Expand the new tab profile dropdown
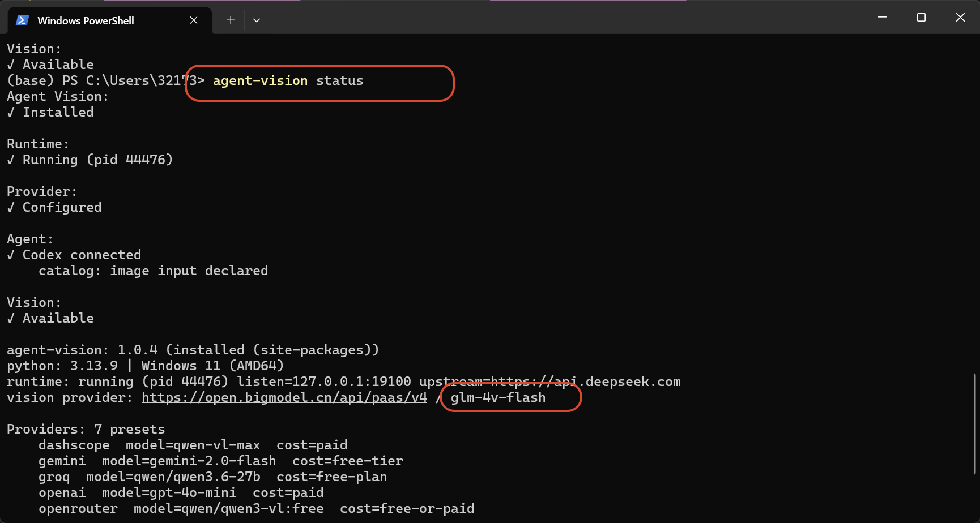 tap(257, 20)
